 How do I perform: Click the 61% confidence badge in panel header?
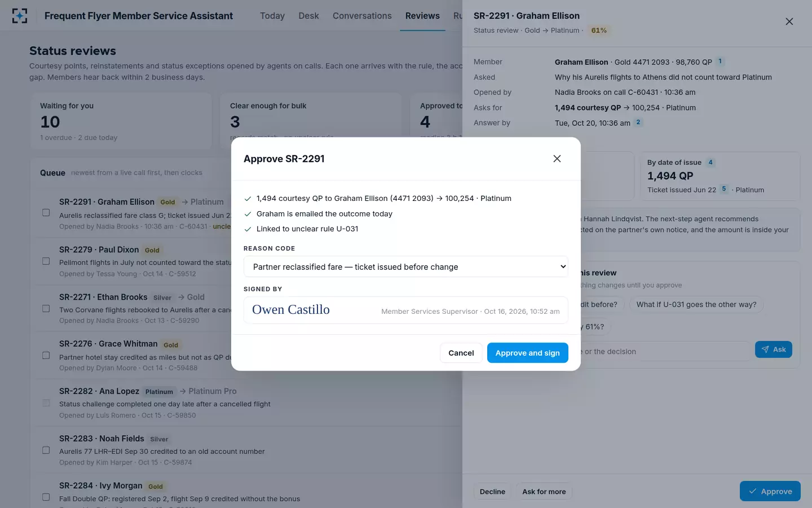pos(599,30)
